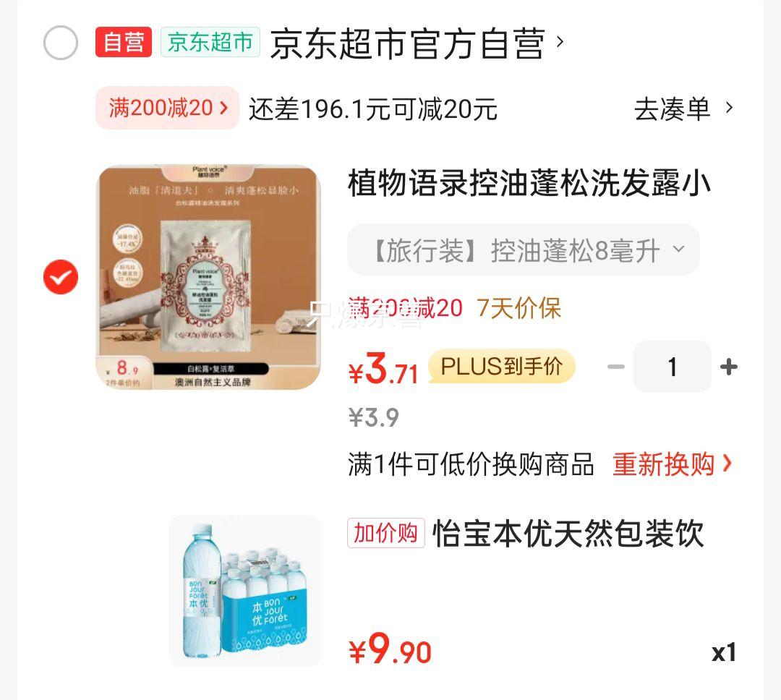Screen dimensions: 781x700
Task: Open the store via chevron arrow
Action: [x=560, y=42]
